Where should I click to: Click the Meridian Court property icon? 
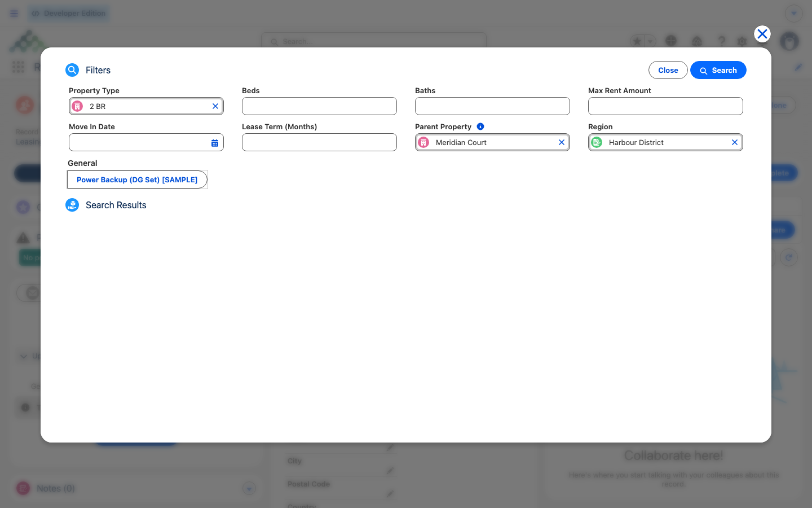pyautogui.click(x=423, y=142)
